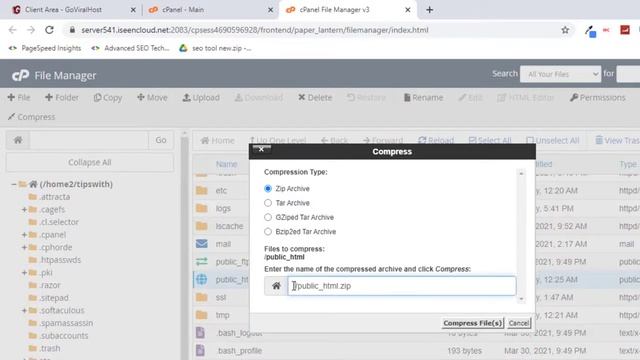Bookmark this page with star icon
Viewport: 640px width, 360px height.
[565, 30]
